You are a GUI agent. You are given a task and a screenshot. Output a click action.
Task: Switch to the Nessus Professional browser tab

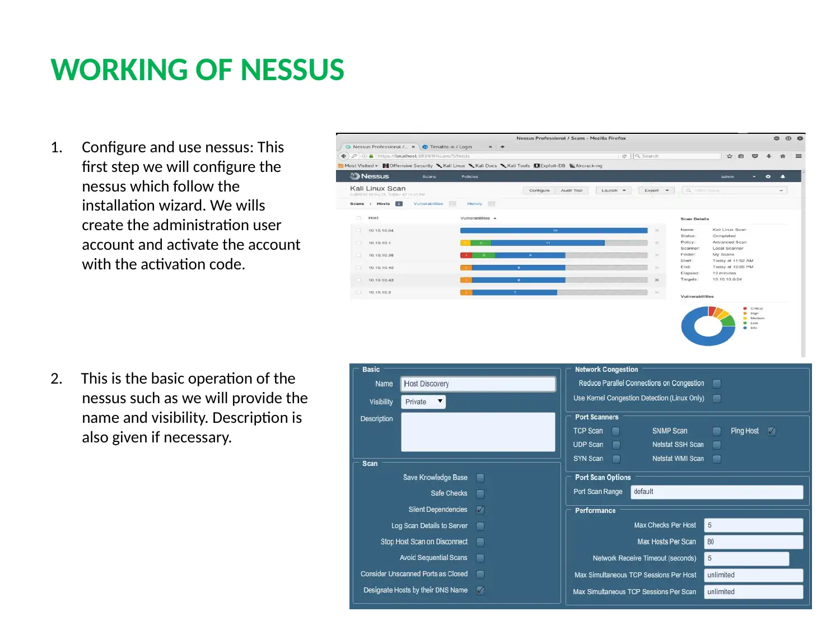pyautogui.click(x=379, y=147)
